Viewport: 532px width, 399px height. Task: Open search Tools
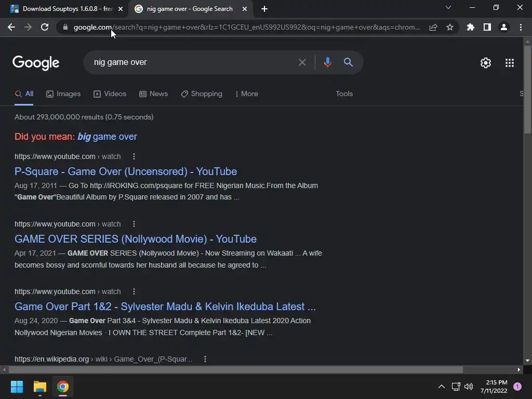344,94
